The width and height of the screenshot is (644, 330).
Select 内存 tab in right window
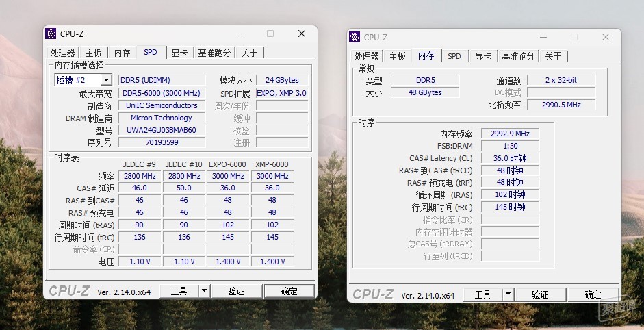pos(426,55)
